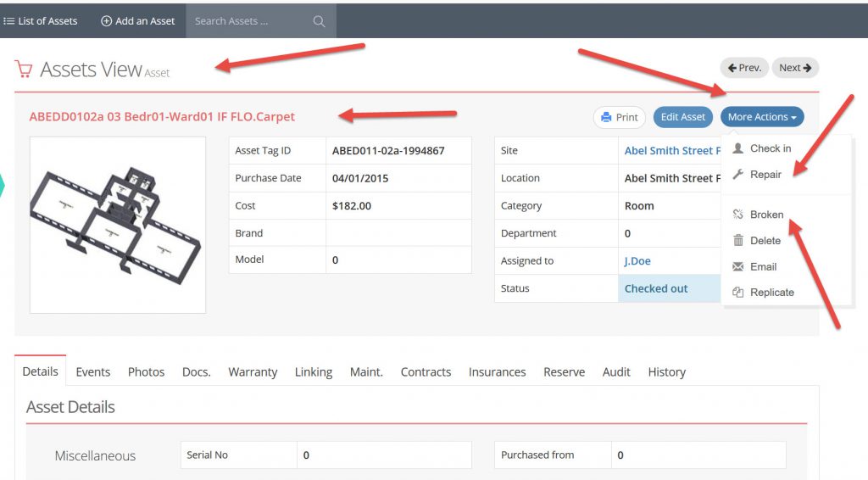Click the asset floor plan thumbnail
Viewport: 868px width, 480px height.
[x=118, y=225]
